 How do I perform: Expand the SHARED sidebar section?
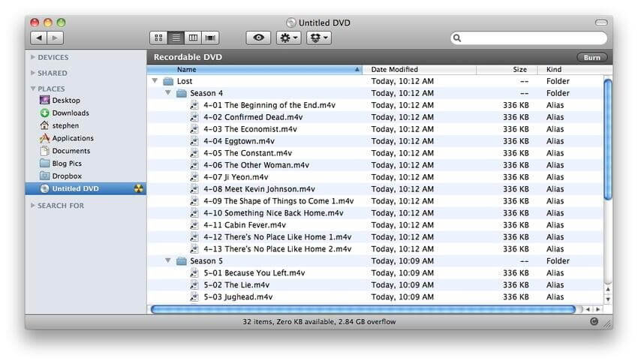click(33, 73)
